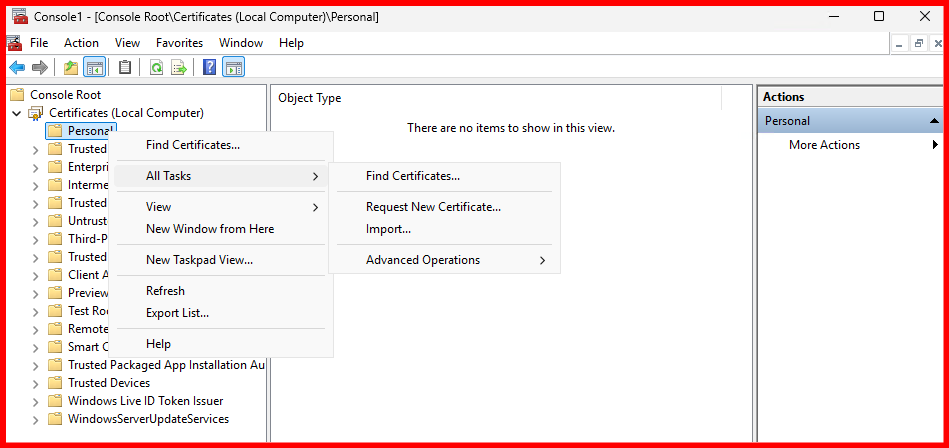The image size is (949, 448).
Task: Select Import from the All Tasks submenu
Action: click(x=388, y=229)
